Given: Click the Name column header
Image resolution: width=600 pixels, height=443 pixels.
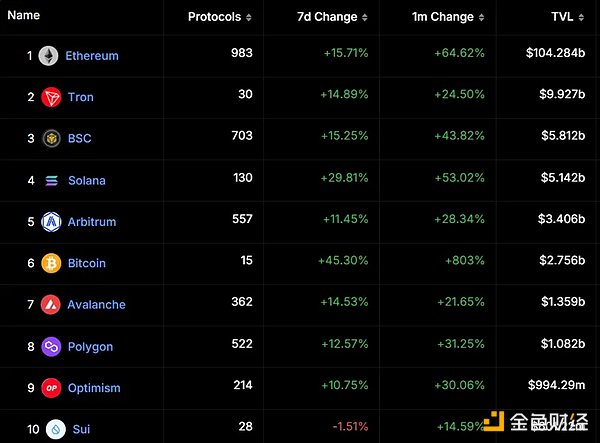Looking at the screenshot, I should pyautogui.click(x=24, y=16).
